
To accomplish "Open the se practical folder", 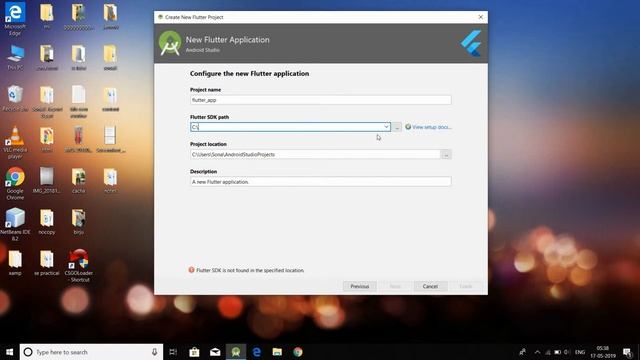I will [47, 262].
